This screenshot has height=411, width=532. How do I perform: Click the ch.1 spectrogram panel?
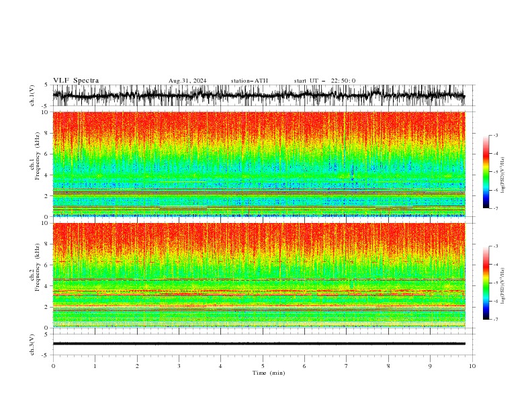[x=259, y=164]
